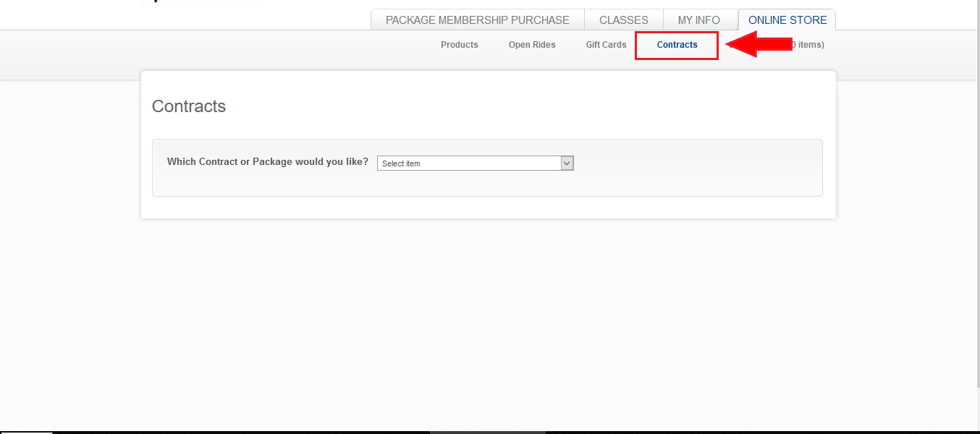The width and height of the screenshot is (980, 434).
Task: Open the Products store section
Action: pos(459,45)
